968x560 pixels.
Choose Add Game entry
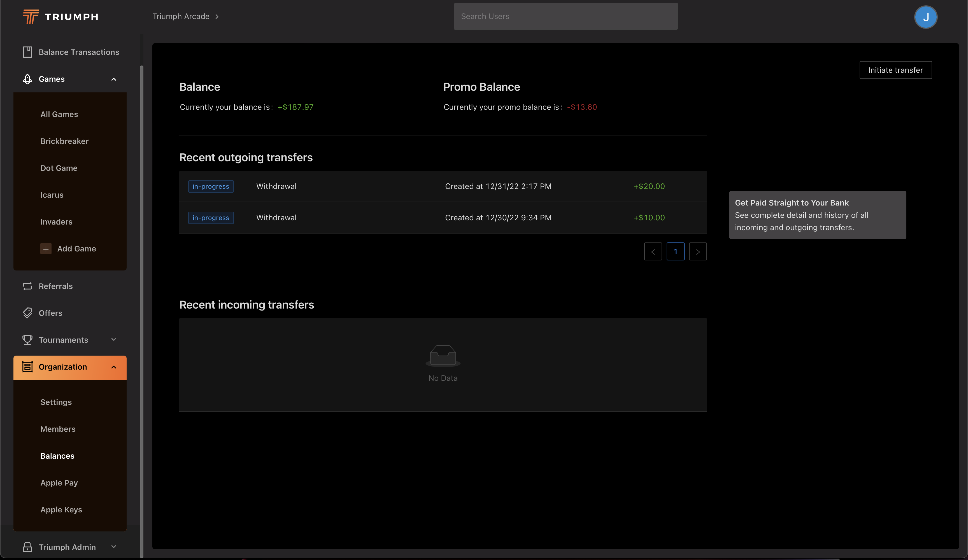tap(76, 249)
